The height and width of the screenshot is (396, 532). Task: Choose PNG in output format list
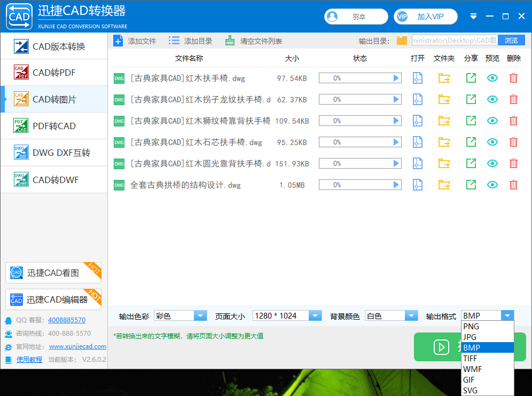coord(488,327)
